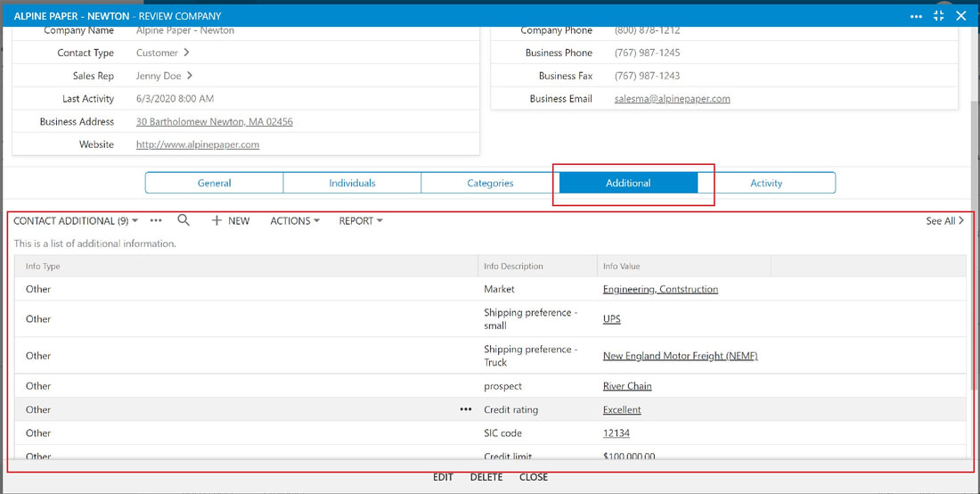Open the title bar more options ellipsis
This screenshot has width=980, height=494.
coord(916,16)
